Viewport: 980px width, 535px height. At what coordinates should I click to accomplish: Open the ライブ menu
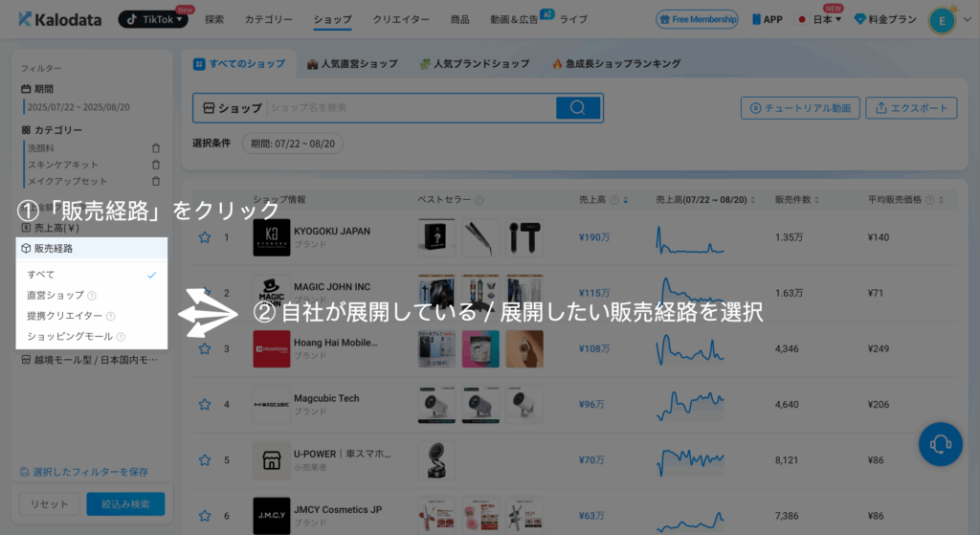pos(573,19)
